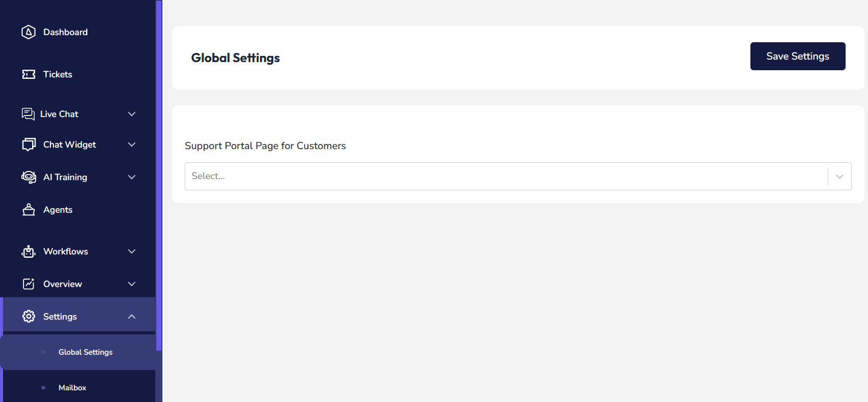Click the Agents icon
Image resolution: width=868 pixels, height=402 pixels.
pos(29,210)
